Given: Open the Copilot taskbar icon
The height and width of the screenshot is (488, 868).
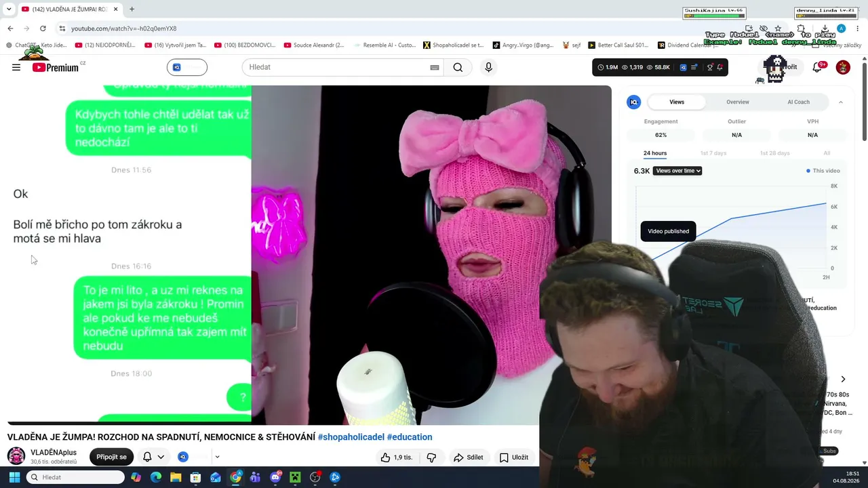Looking at the screenshot, I should (x=136, y=477).
